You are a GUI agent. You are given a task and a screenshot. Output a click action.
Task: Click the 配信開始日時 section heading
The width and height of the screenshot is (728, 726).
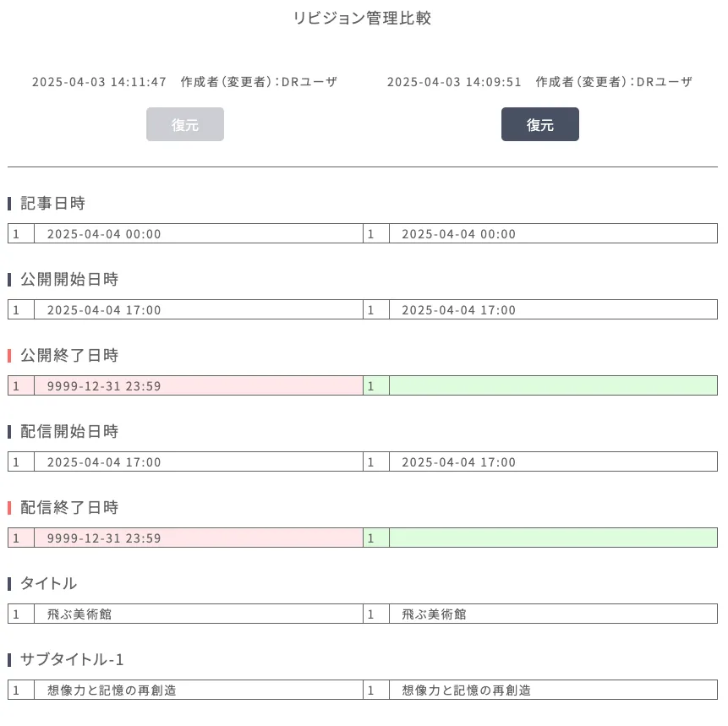point(69,431)
